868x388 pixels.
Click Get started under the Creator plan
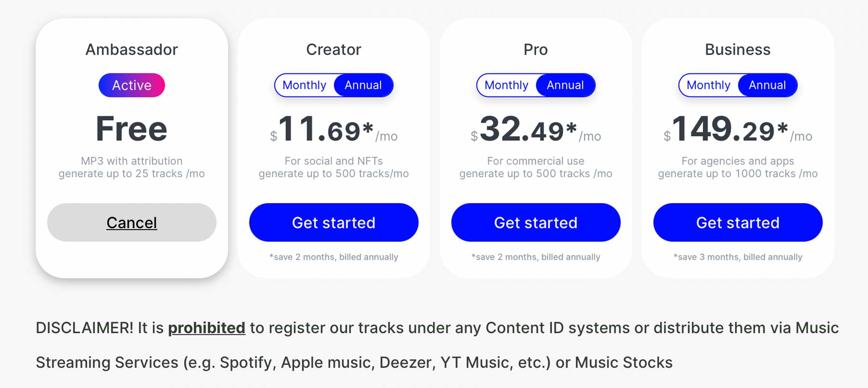(333, 222)
